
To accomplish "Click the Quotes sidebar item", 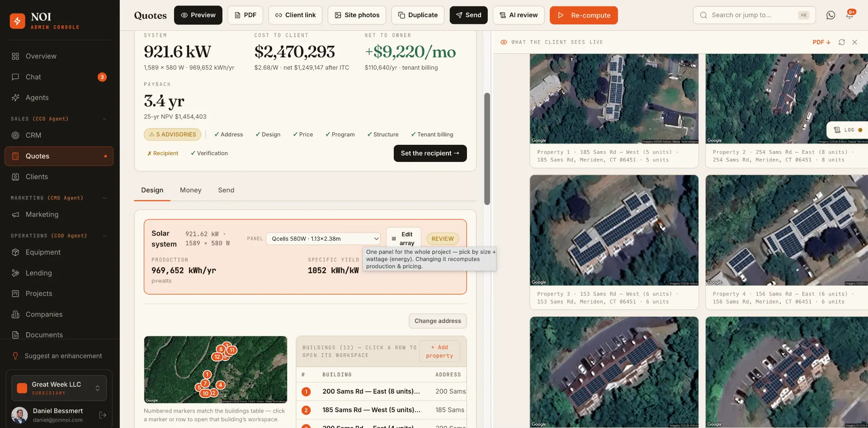I will pyautogui.click(x=59, y=156).
